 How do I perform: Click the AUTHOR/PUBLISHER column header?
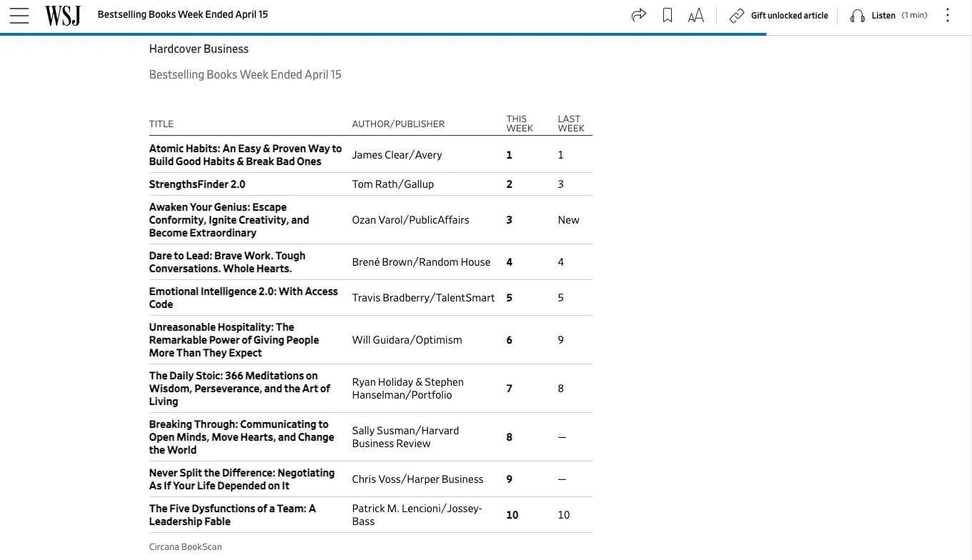click(398, 124)
